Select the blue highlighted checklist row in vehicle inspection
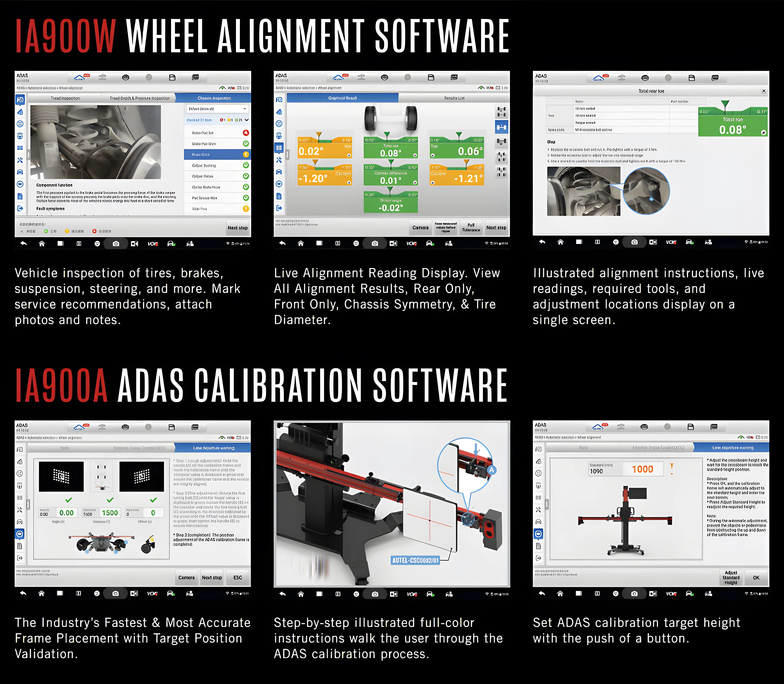Viewport: 784px width, 684px height. tap(217, 155)
